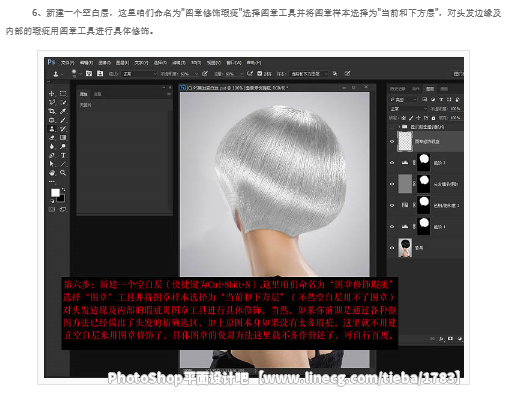Select the Horizontal Type tool
This screenshot has width=516, height=397.
[x=63, y=155]
